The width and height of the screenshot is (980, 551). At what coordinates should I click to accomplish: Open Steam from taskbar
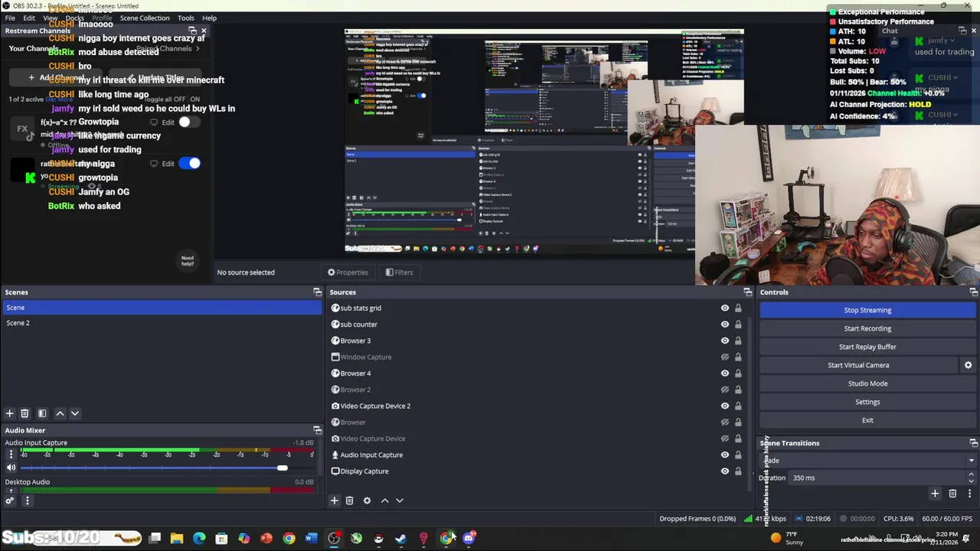[400, 539]
